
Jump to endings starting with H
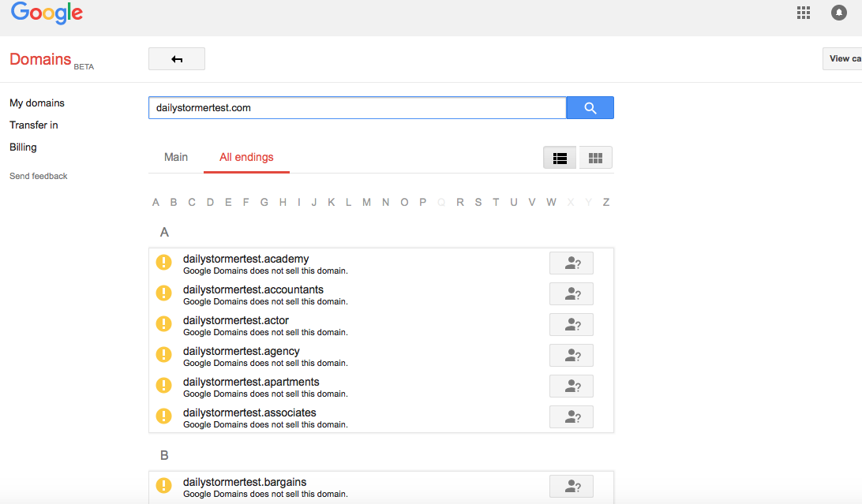coord(283,203)
